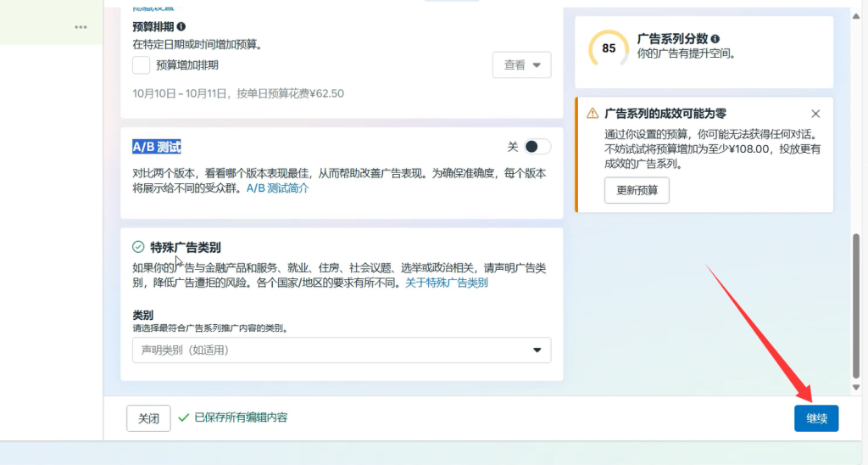Turn on the A/B 测试 toggle

point(537,147)
